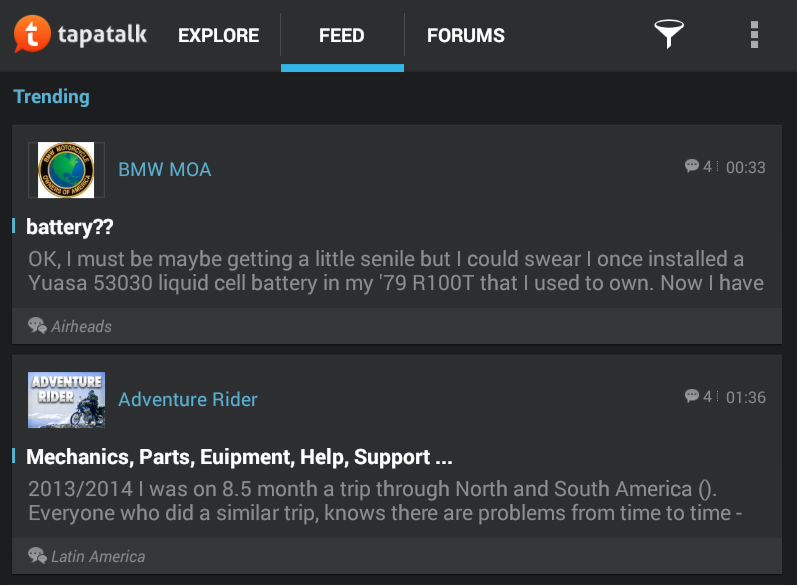Click the reply count icon on battery post
The height and width of the screenshot is (585, 797).
tap(691, 167)
